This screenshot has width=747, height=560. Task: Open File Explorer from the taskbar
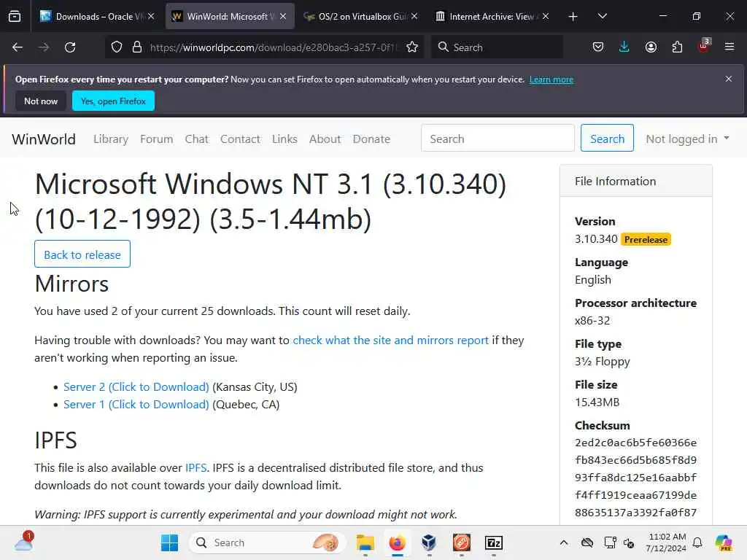point(365,542)
